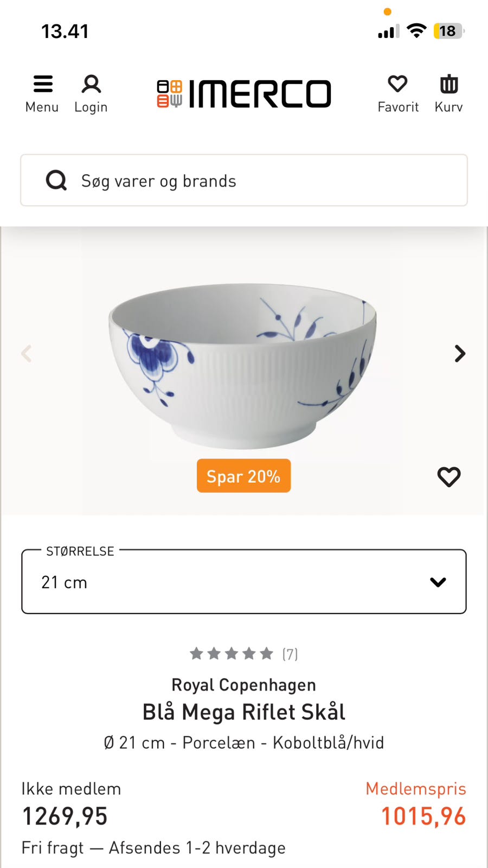Toggle the heart to favorite the bowl

tap(449, 476)
